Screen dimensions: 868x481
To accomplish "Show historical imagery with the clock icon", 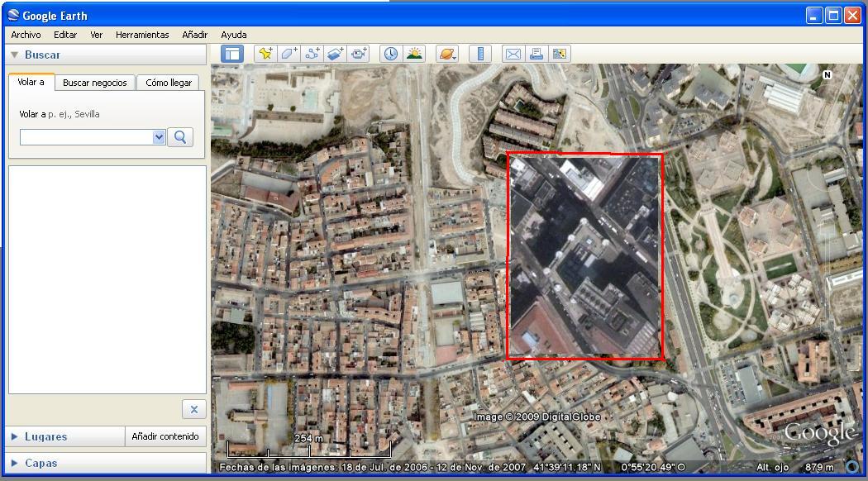I will pos(390,54).
